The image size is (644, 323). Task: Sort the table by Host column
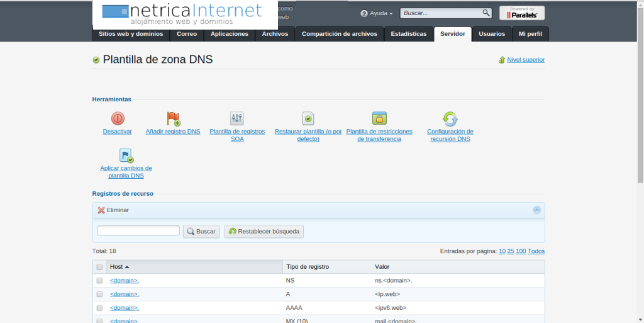[119, 267]
